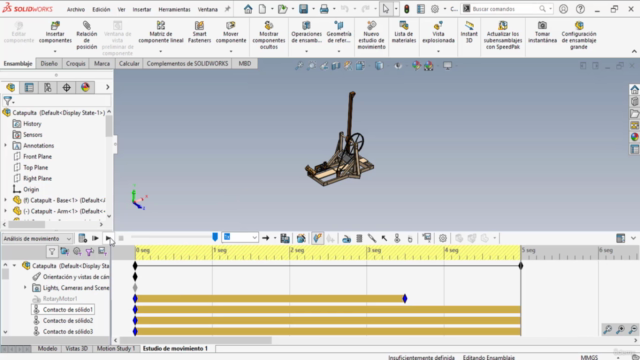The width and height of the screenshot is (640, 360).
Task: Open Herramientas menu
Action: click(x=174, y=9)
